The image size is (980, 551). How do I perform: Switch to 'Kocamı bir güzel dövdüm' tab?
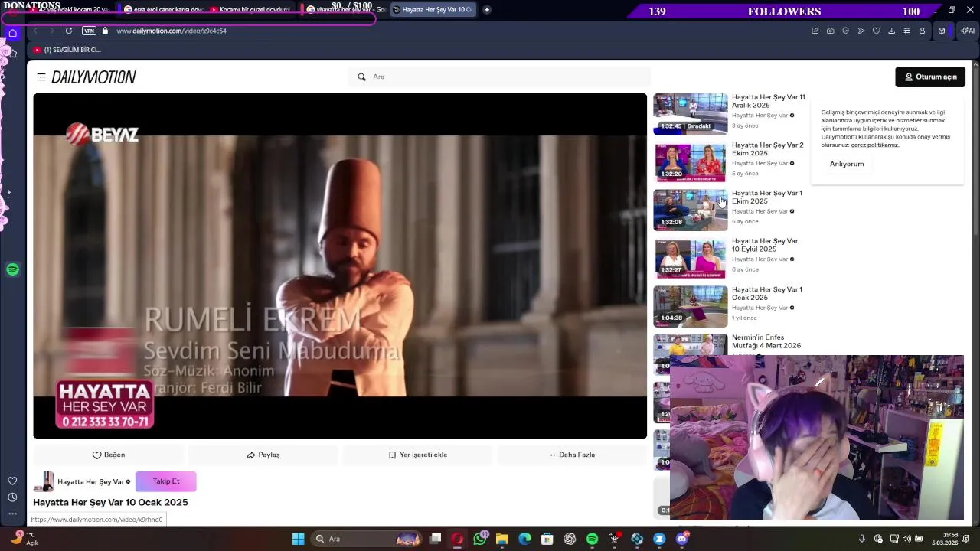click(x=250, y=10)
